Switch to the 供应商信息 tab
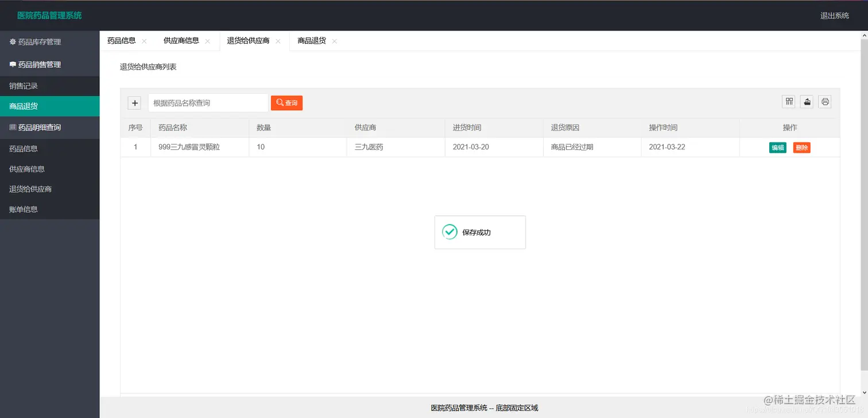Image resolution: width=868 pixels, height=418 pixels. point(181,41)
